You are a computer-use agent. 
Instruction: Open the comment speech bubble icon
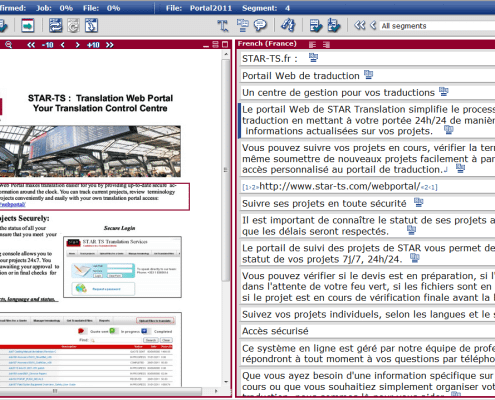coord(260,25)
